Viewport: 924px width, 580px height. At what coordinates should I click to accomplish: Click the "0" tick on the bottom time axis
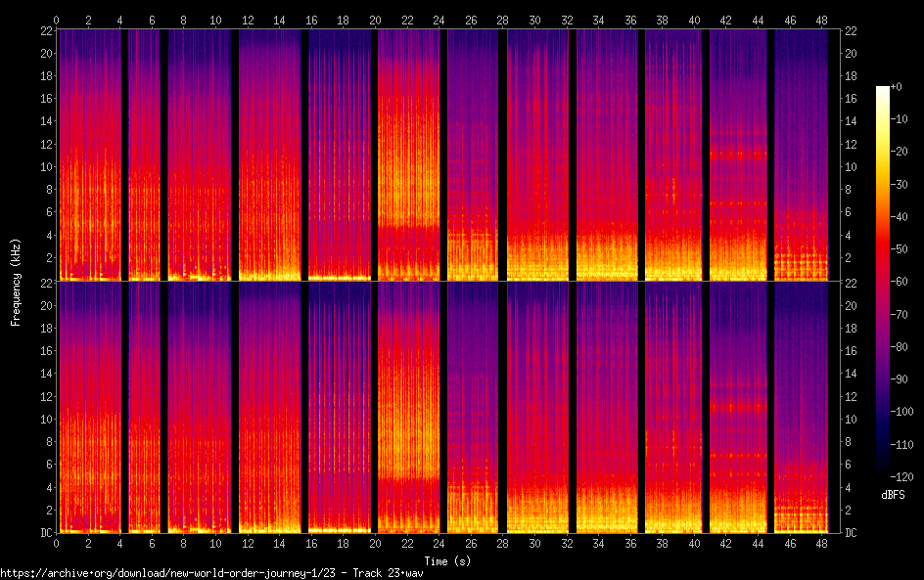(57, 543)
